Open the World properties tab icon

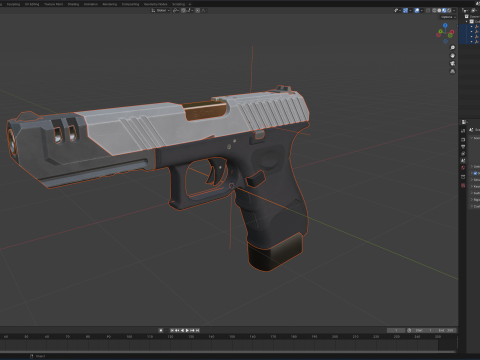point(463,168)
